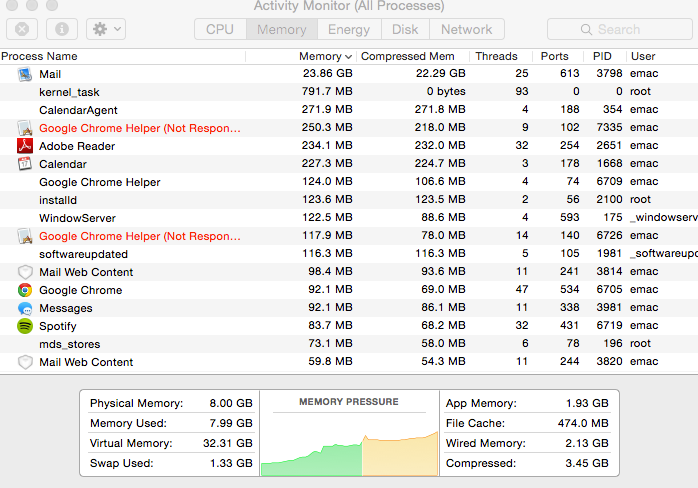Click Google Chrome's 47 threads value
The height and width of the screenshot is (488, 698).
pos(522,289)
